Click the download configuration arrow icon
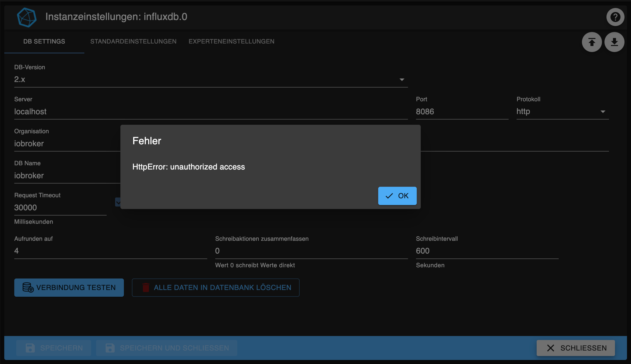Image resolution: width=631 pixels, height=364 pixels. tap(614, 42)
